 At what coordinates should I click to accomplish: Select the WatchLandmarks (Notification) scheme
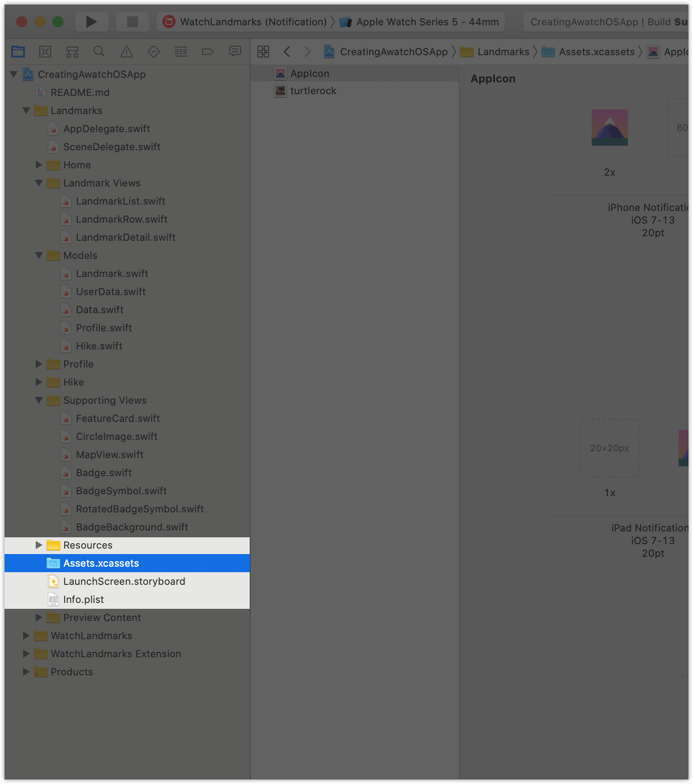[x=245, y=22]
